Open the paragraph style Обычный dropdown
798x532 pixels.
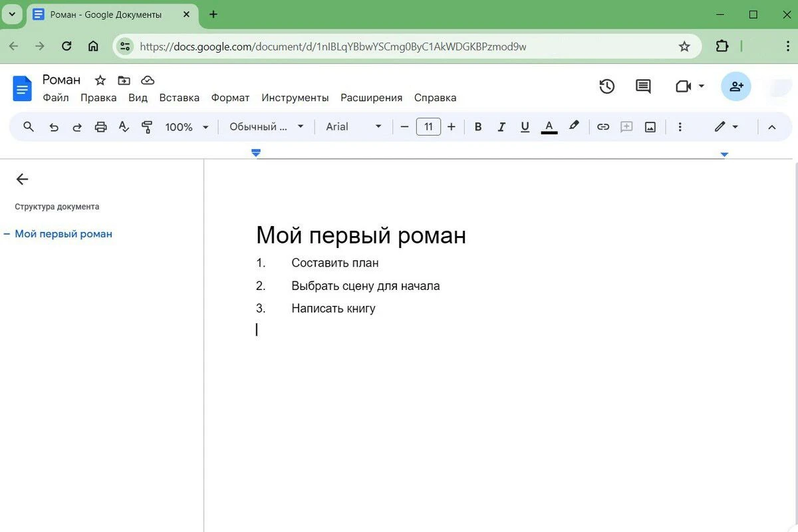pyautogui.click(x=266, y=127)
